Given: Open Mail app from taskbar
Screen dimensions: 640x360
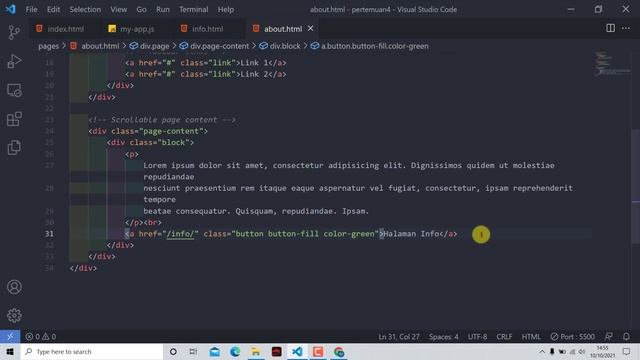Looking at the screenshot, I should (214, 351).
